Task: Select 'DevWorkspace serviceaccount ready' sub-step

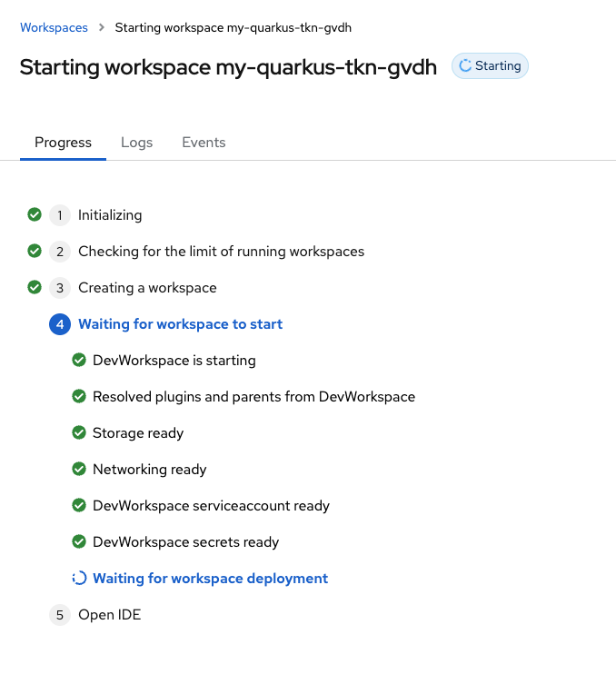Action: coord(211,506)
